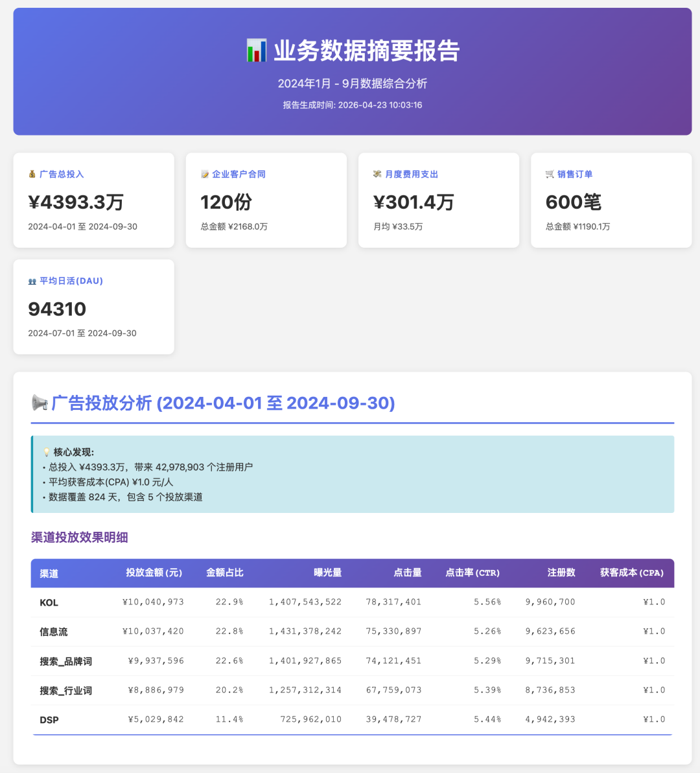The image size is (700, 773).
Task: Click the 投放金额 (元) column header
Action: click(154, 573)
